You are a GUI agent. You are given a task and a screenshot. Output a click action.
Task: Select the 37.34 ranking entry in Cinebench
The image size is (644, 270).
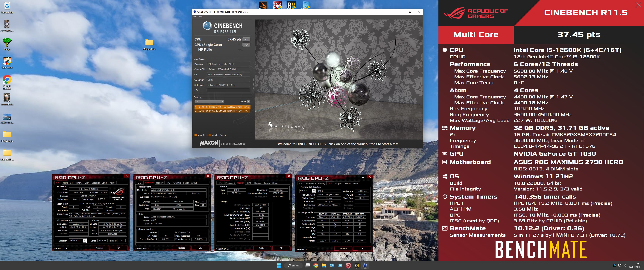click(x=222, y=111)
